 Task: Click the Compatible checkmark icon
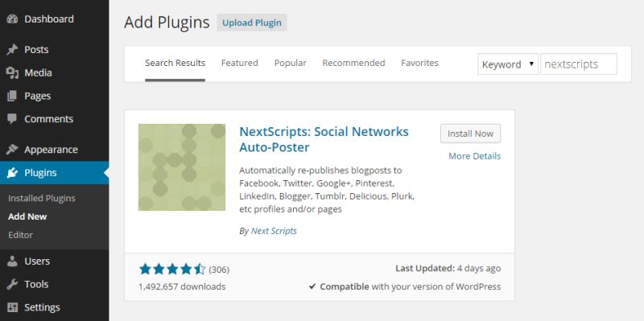point(312,286)
